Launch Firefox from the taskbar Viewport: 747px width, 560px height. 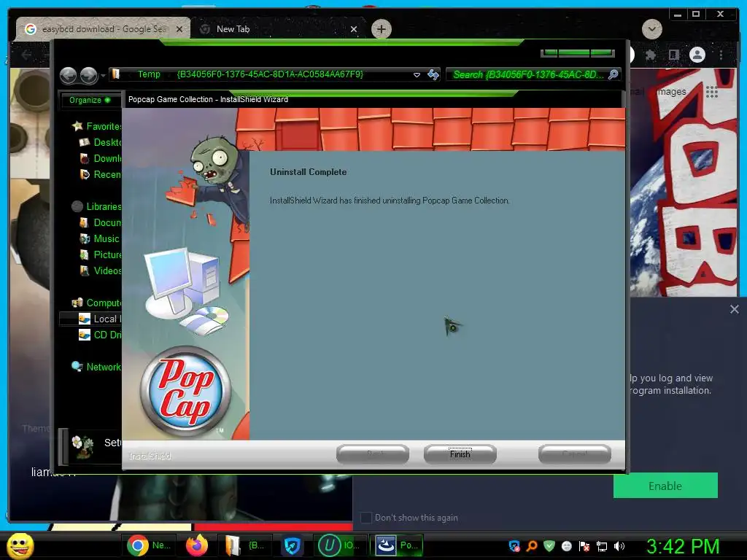197,545
